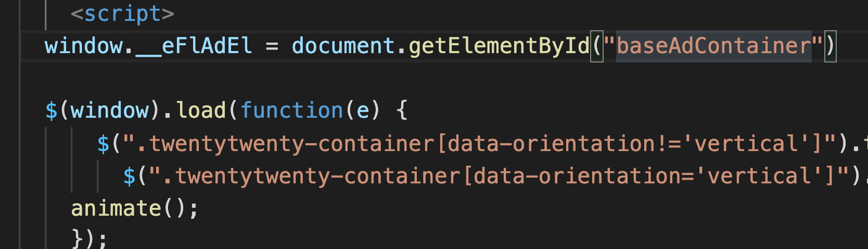Image resolution: width=868 pixels, height=249 pixels.
Task: Click the window argument inside $( )
Action: (x=110, y=110)
